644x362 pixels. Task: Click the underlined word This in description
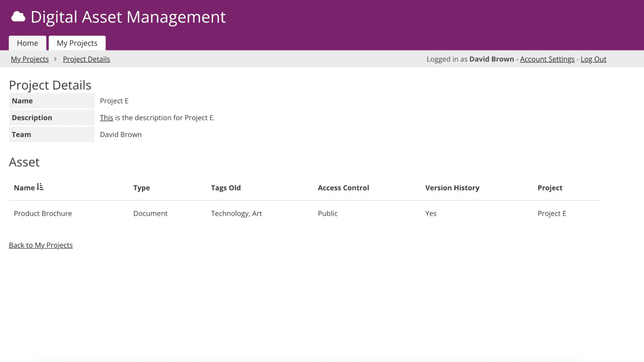tap(106, 117)
